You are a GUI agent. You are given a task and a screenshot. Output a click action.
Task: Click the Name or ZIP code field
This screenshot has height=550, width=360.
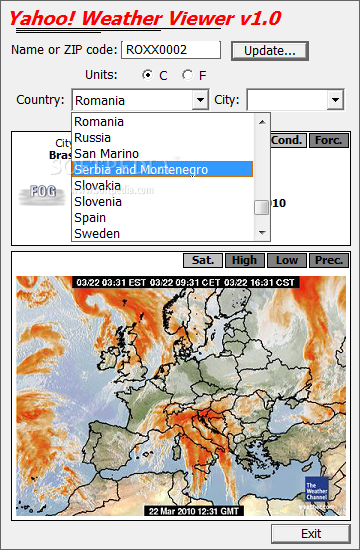tap(171, 50)
